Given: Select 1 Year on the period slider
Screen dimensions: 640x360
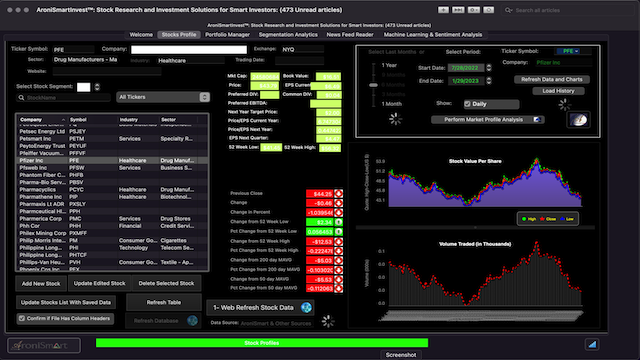Looking at the screenshot, I should 389,65.
